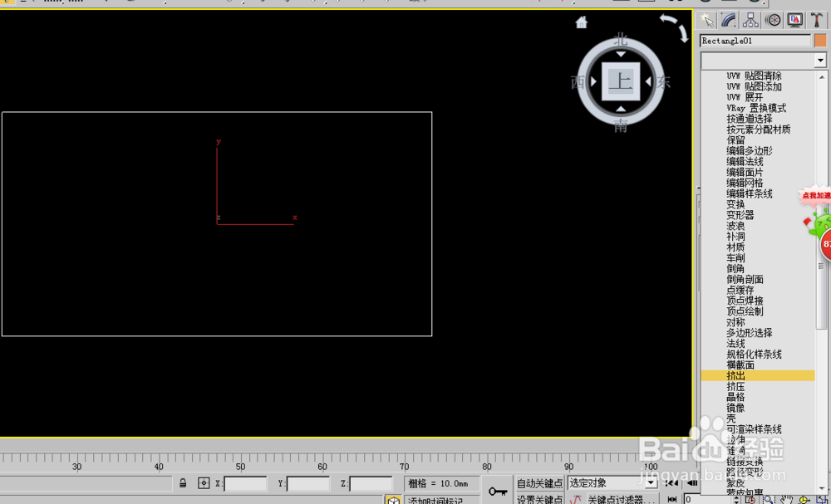Open the Utilities hammer panel tab
Image resolution: width=831 pixels, height=504 pixels.
[817, 21]
